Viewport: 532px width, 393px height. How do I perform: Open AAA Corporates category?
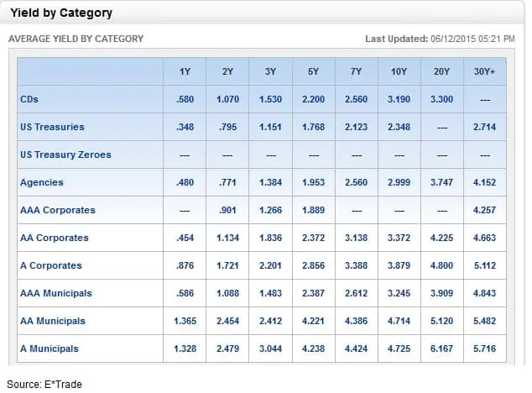coord(57,210)
